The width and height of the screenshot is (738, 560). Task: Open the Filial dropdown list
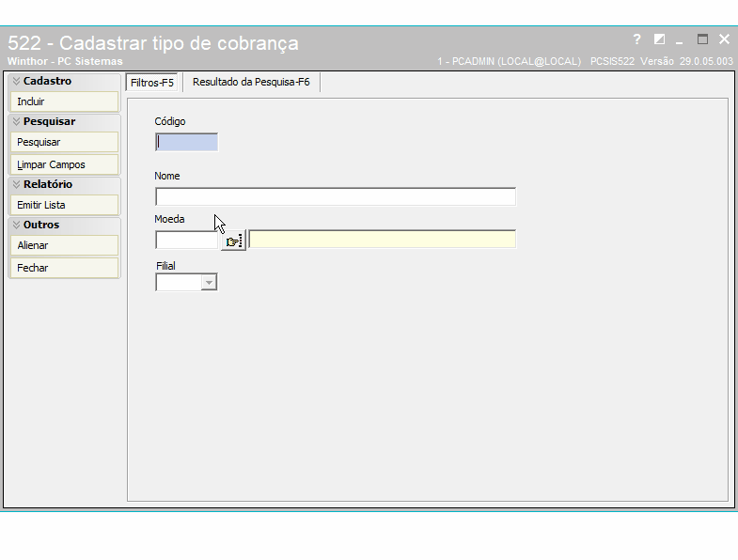[x=209, y=283]
